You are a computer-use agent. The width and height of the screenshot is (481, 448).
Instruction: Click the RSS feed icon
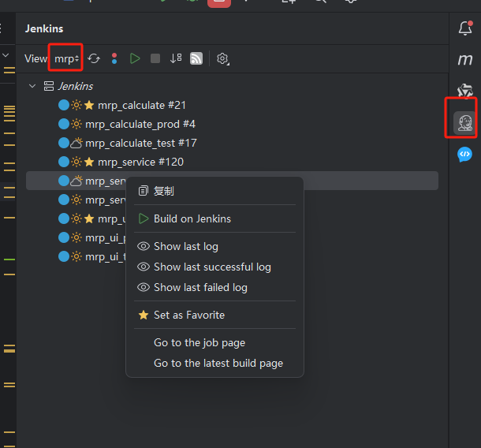(196, 58)
